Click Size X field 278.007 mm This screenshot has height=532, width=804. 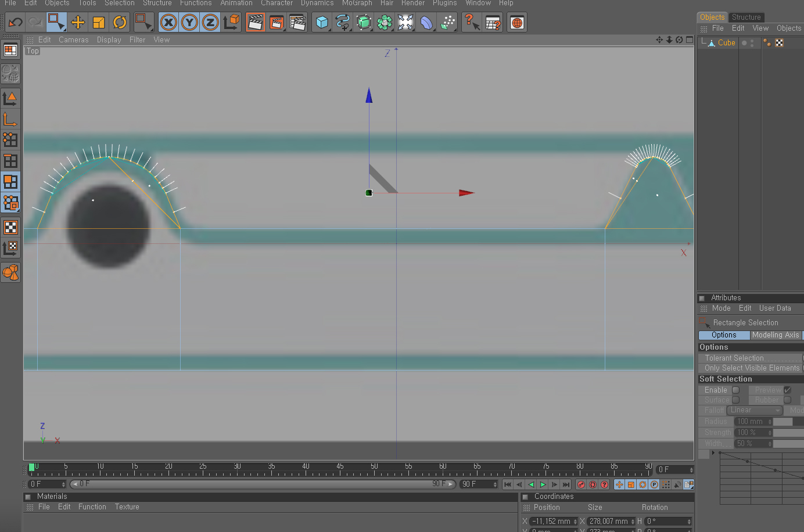[x=611, y=522]
